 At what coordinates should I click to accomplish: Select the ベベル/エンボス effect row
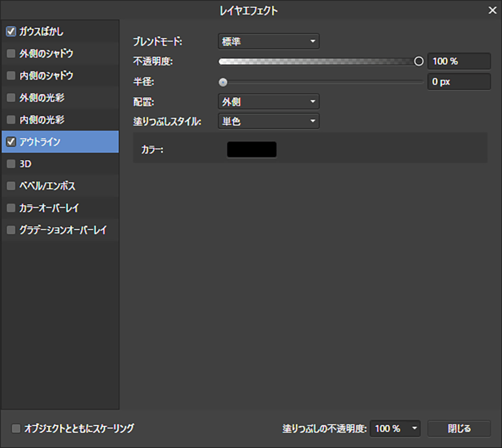(60, 186)
